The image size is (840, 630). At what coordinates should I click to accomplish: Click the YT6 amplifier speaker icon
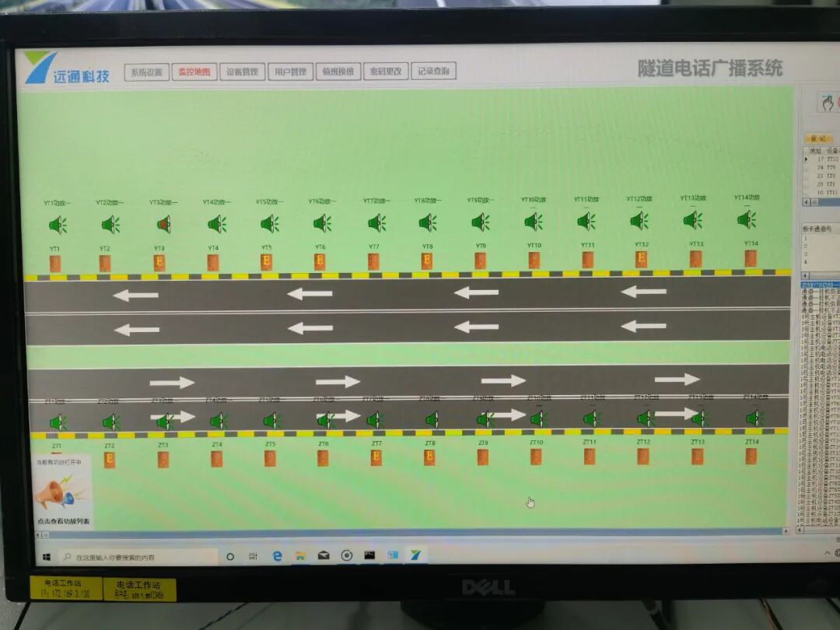point(322,223)
